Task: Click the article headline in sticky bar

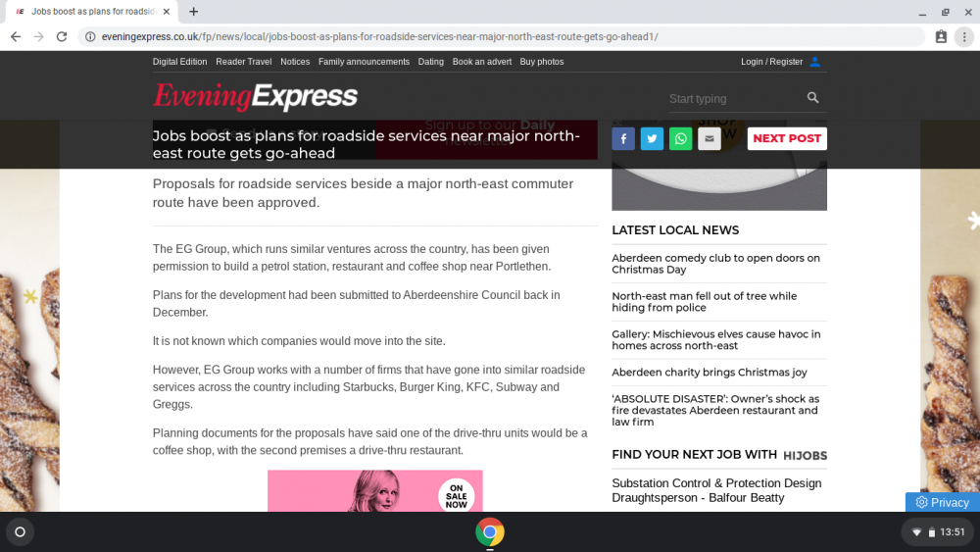Action: pos(367,144)
